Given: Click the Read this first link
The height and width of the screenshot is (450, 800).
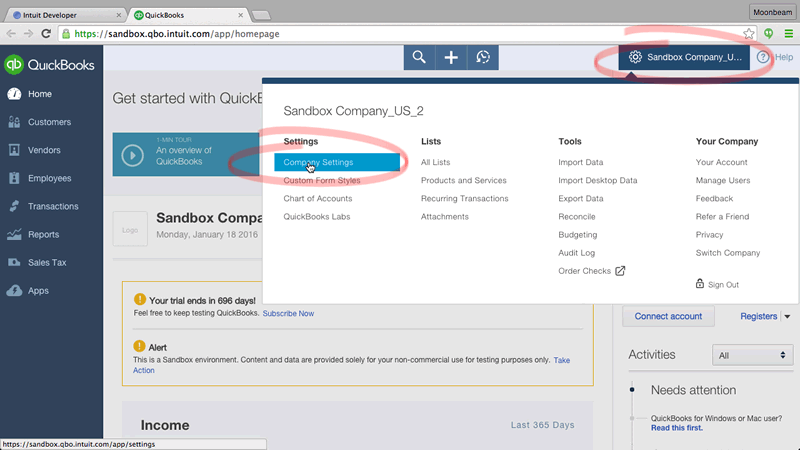Looking at the screenshot, I should [x=677, y=428].
